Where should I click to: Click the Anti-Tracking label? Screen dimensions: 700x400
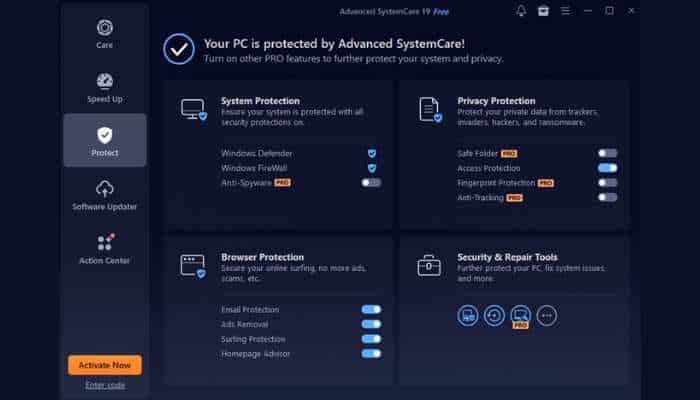[x=480, y=198]
